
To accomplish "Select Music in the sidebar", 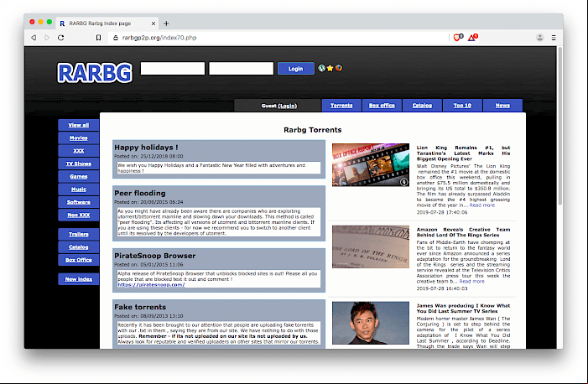I will [79, 189].
